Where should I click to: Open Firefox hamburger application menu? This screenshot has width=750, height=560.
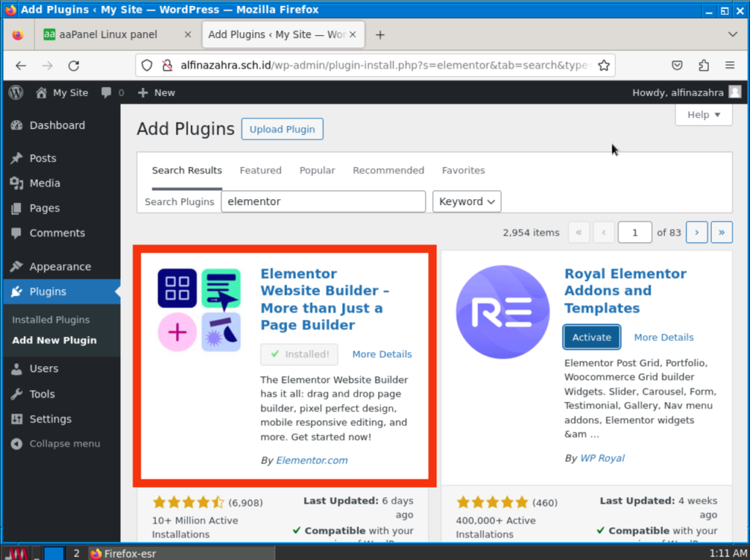point(729,65)
